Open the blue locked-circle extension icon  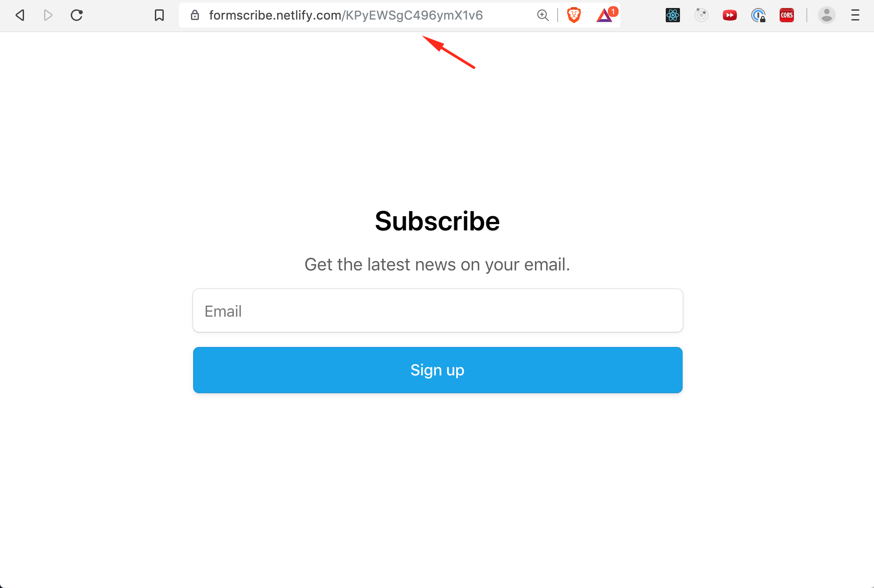758,16
